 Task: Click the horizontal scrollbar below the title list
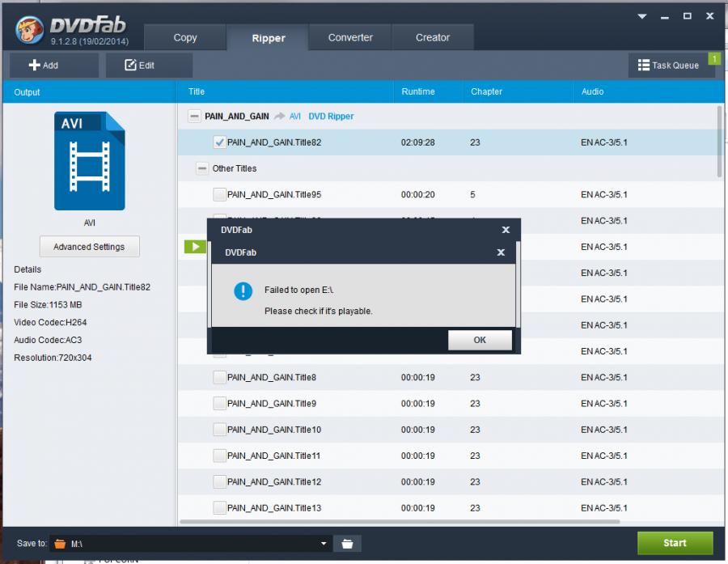click(x=400, y=521)
